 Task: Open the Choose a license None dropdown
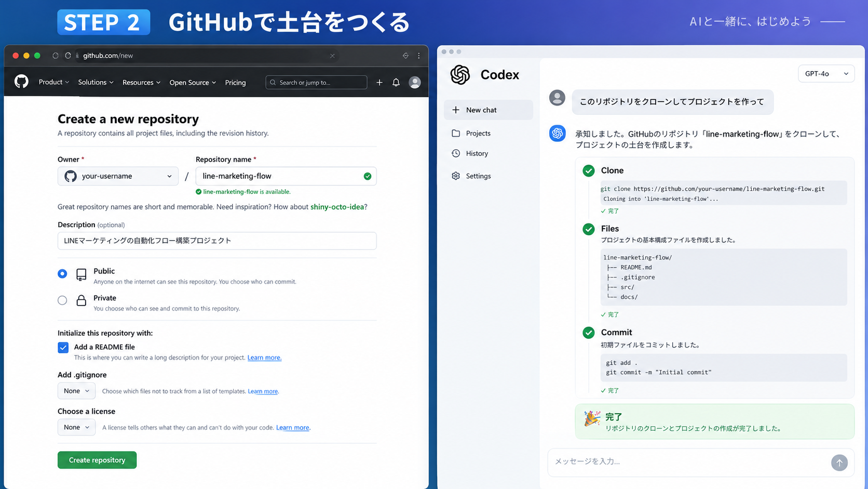[76, 427]
